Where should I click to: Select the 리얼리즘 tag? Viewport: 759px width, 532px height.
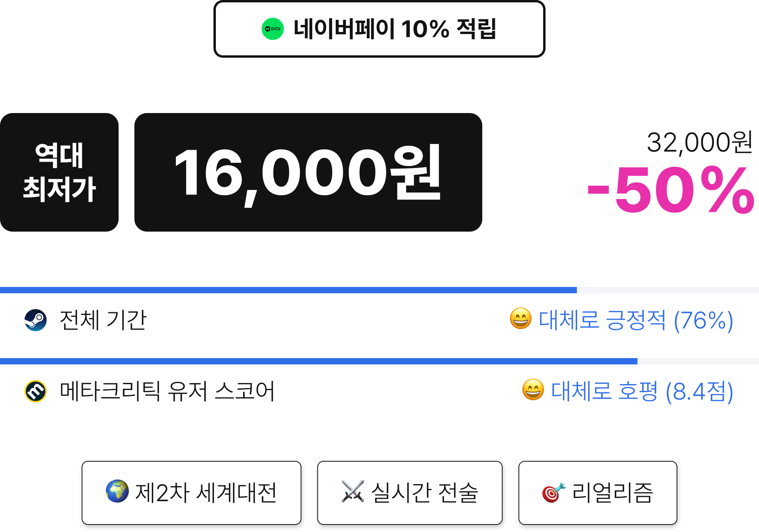[x=598, y=493]
